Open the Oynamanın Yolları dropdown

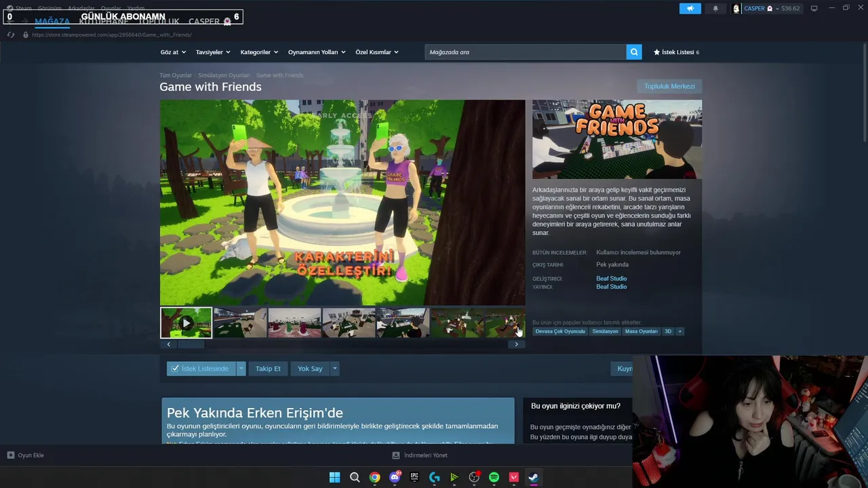[317, 52]
